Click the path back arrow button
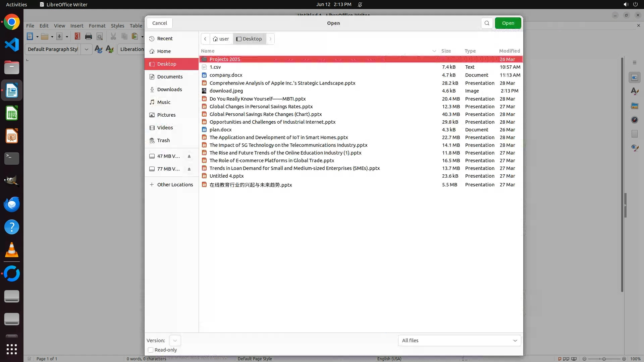Image resolution: width=644 pixels, height=362 pixels. click(205, 39)
